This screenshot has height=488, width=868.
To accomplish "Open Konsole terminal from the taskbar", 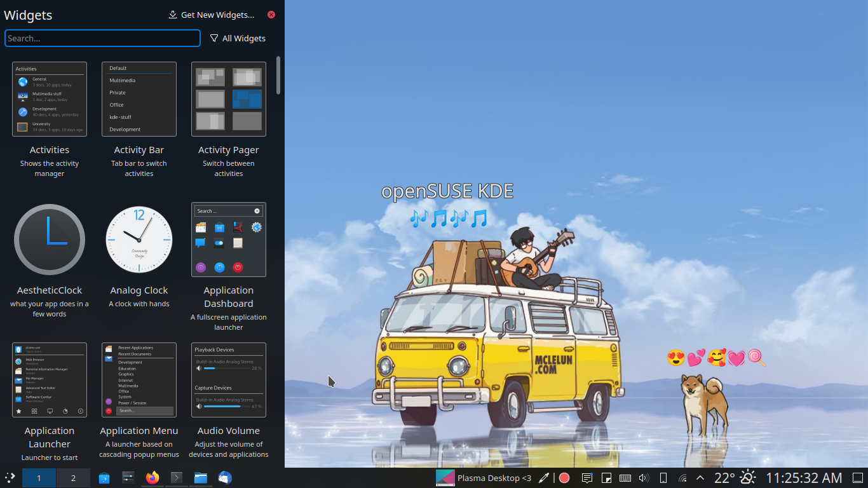I will 177,478.
